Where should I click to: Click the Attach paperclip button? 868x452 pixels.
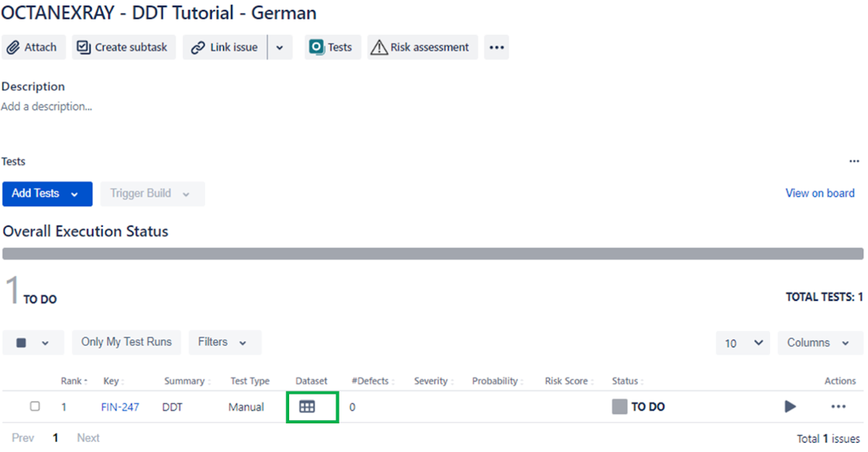[x=33, y=47]
